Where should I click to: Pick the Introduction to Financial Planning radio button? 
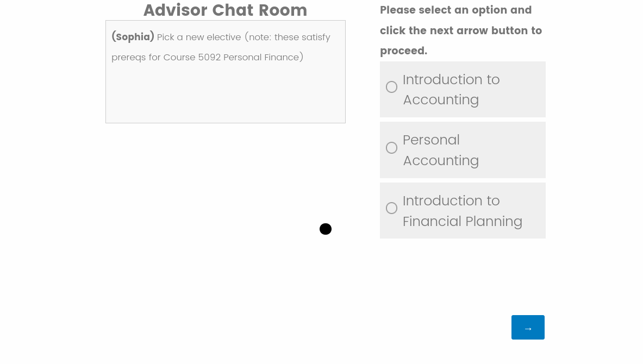pyautogui.click(x=391, y=208)
